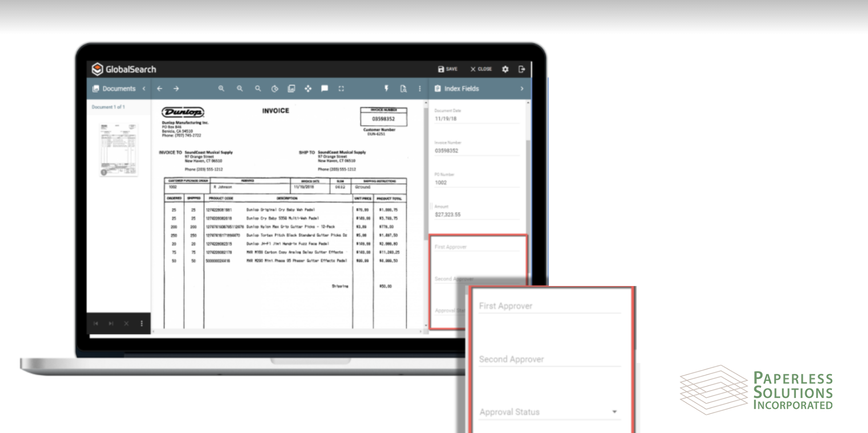Viewport: 868px width, 433px height.
Task: Click the Paperless Solutions Incorporated logo
Action: (757, 390)
